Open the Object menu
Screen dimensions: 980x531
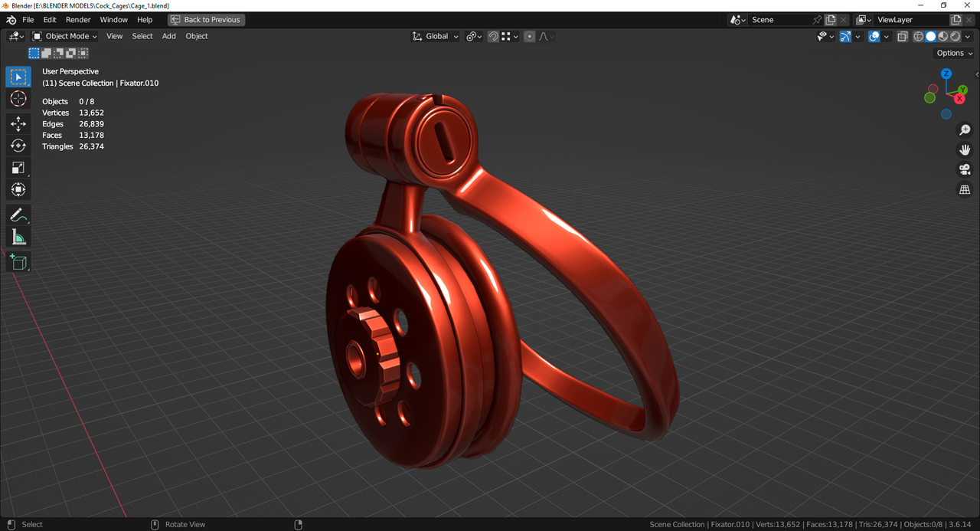pyautogui.click(x=197, y=36)
